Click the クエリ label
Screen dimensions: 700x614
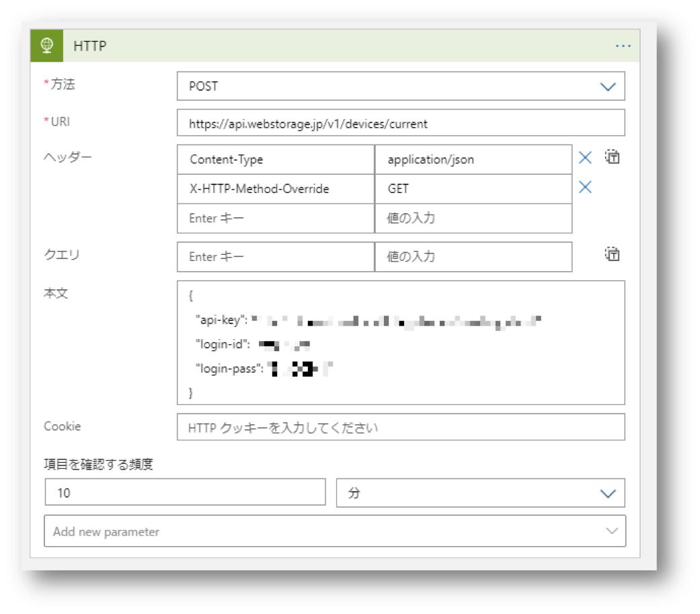coord(62,254)
